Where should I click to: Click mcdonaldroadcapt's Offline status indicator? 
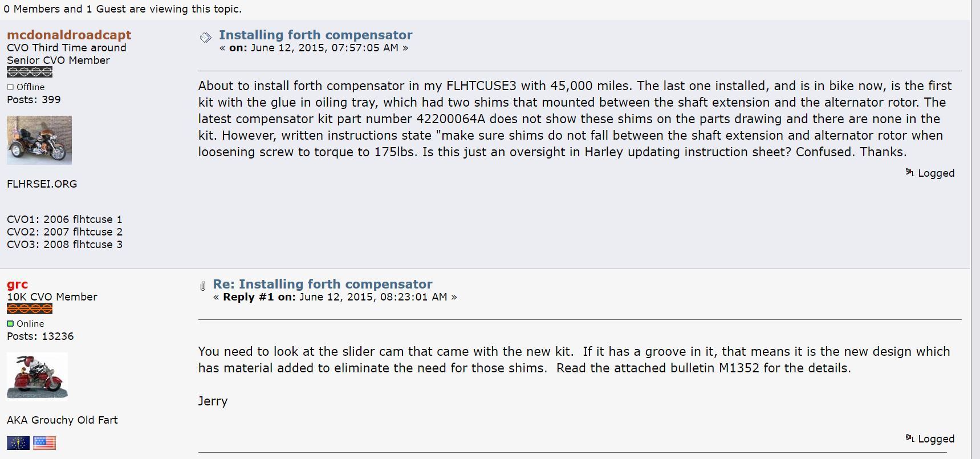(10, 87)
